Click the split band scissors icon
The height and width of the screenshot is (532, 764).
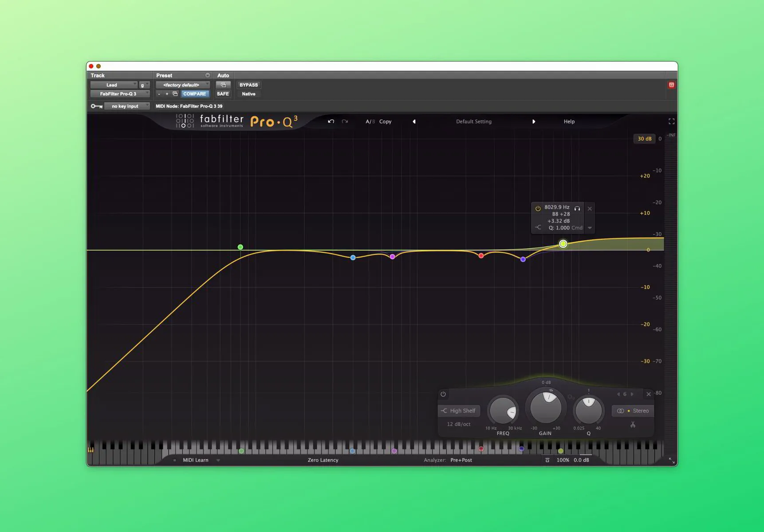pos(633,425)
